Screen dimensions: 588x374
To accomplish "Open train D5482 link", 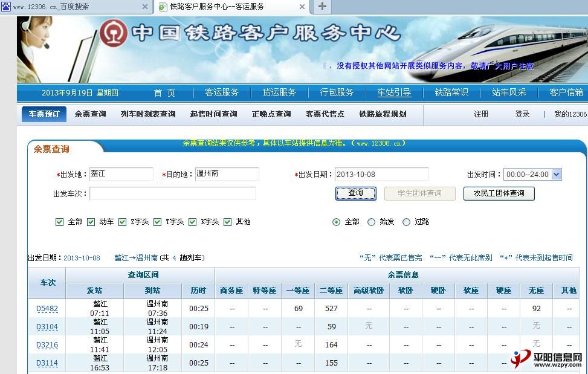I will click(47, 309).
